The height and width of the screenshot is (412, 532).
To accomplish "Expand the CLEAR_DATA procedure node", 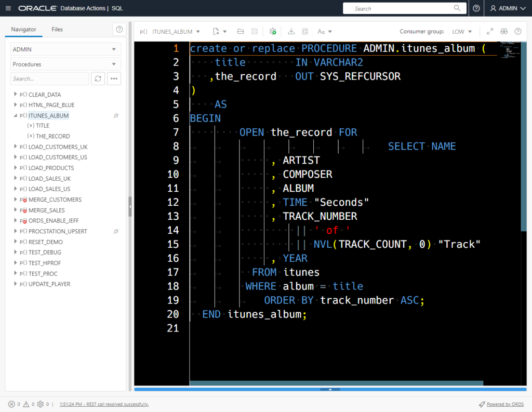I will pos(15,94).
